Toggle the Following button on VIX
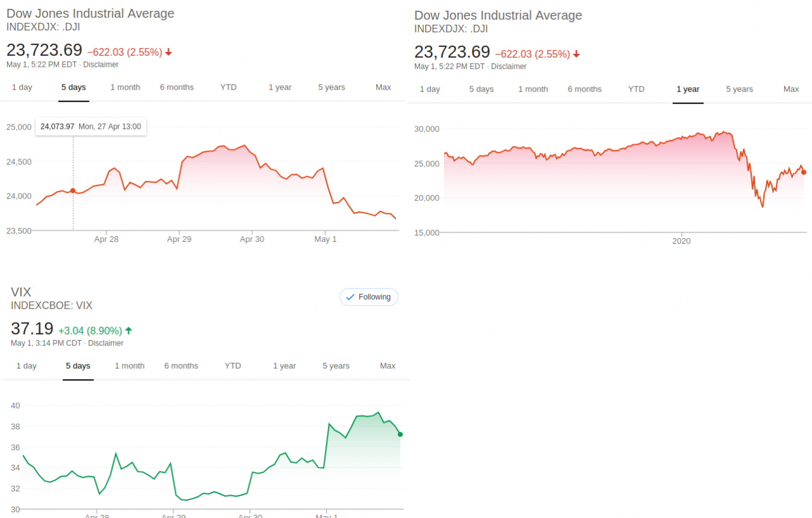The height and width of the screenshot is (518, 812). point(369,297)
